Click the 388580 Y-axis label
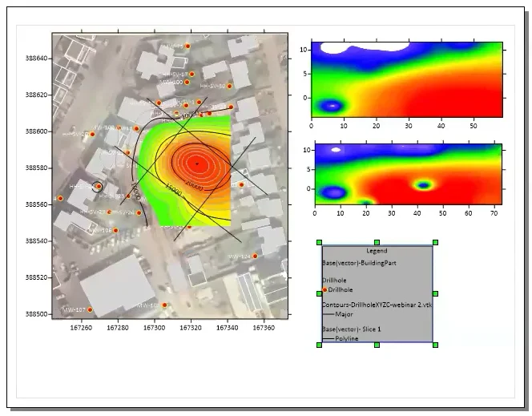The image size is (532, 416). click(x=38, y=168)
